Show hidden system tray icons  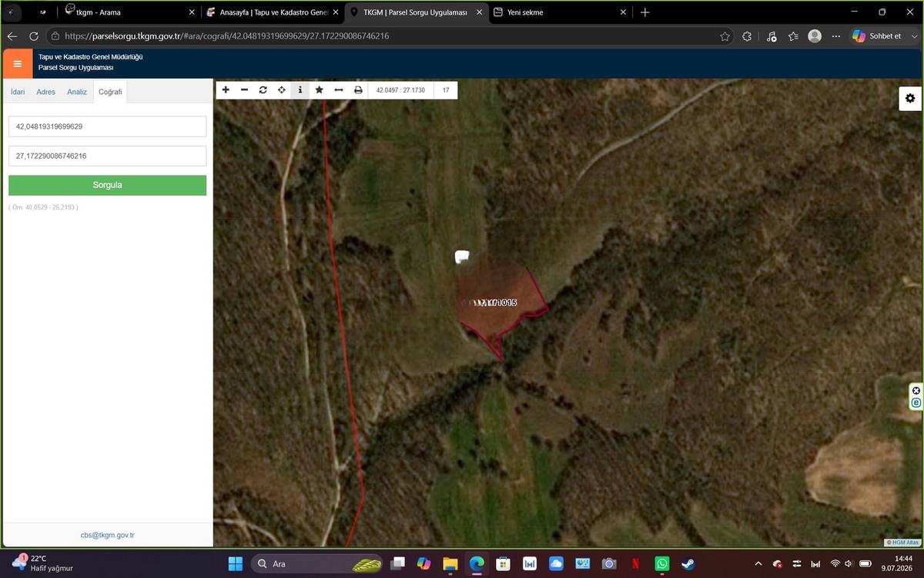click(x=758, y=564)
